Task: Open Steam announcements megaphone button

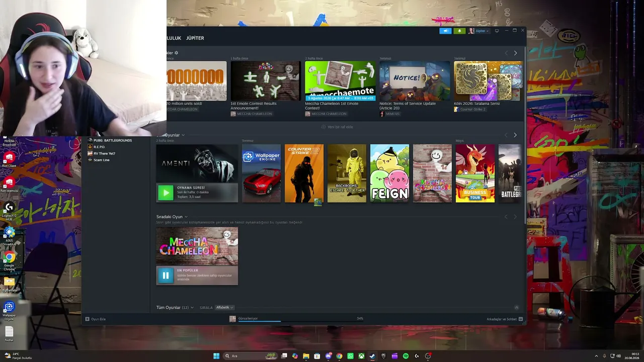Action: pos(445,31)
